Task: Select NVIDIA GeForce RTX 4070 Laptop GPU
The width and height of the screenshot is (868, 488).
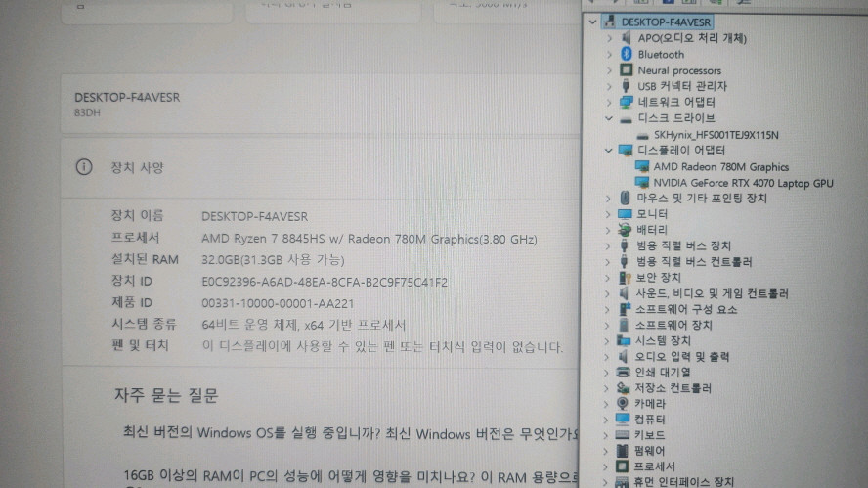Action: [x=743, y=183]
